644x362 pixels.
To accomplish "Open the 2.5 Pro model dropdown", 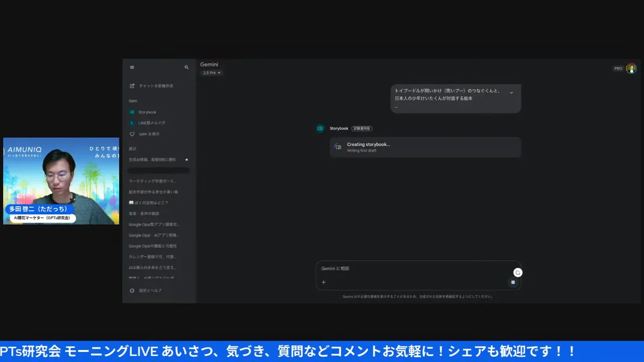I will point(212,73).
